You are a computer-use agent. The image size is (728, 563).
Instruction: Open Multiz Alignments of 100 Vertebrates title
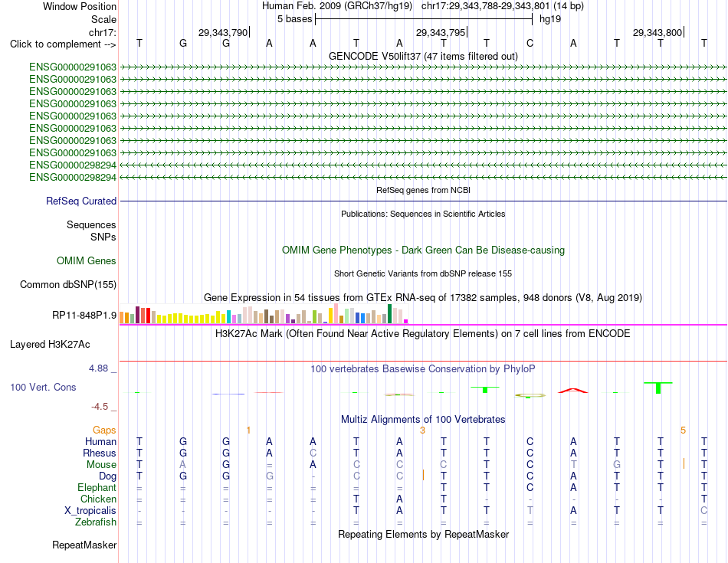[x=423, y=420]
